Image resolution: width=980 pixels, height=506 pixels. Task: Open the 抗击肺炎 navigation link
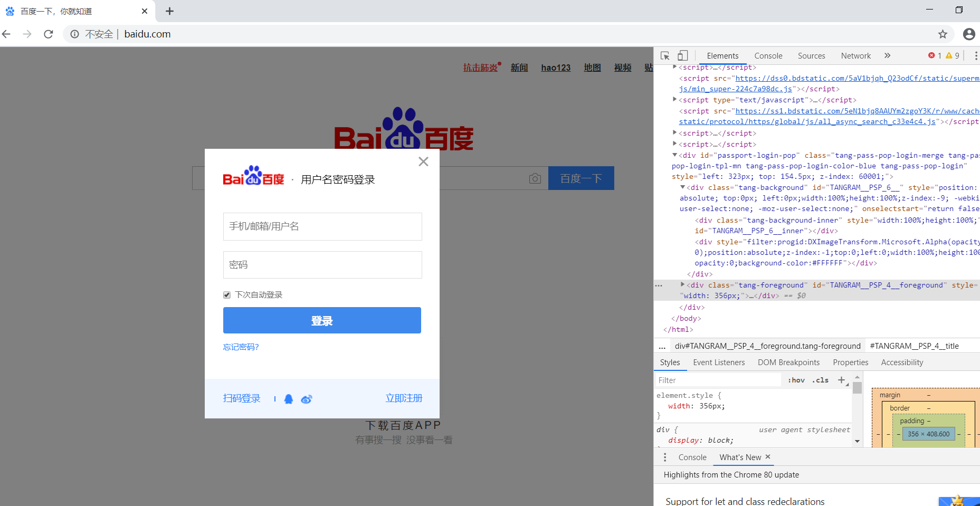click(x=481, y=68)
